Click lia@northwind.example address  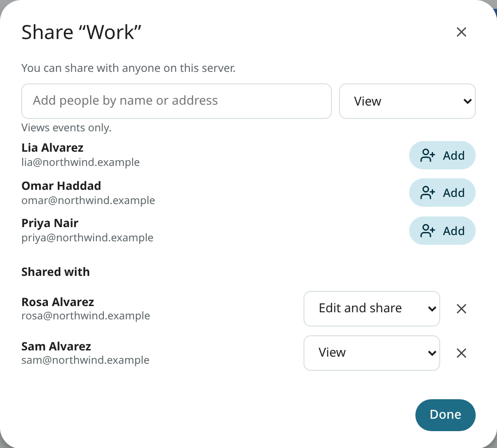point(80,162)
